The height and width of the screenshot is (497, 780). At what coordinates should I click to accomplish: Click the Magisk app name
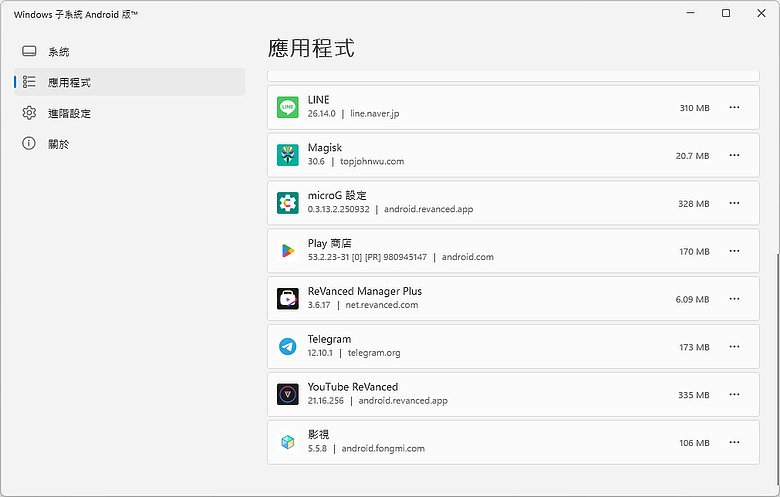click(x=325, y=148)
